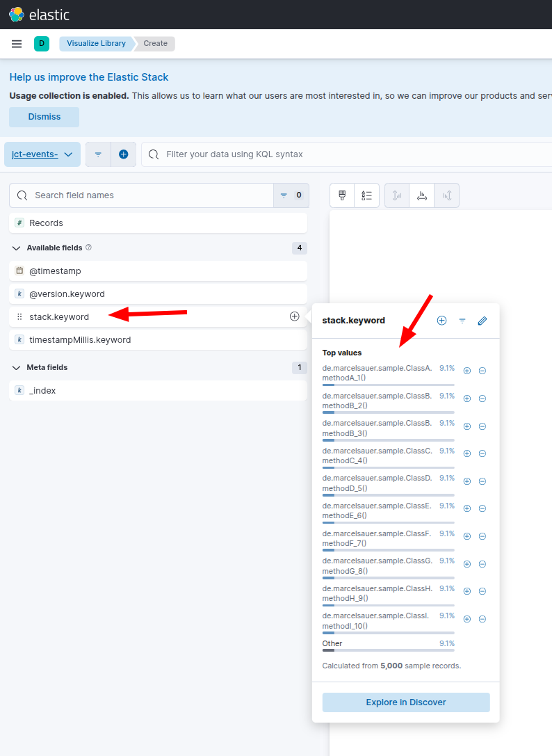Click the Explore in Discover button
Viewport: 552px width, 756px height.
pyautogui.click(x=406, y=702)
